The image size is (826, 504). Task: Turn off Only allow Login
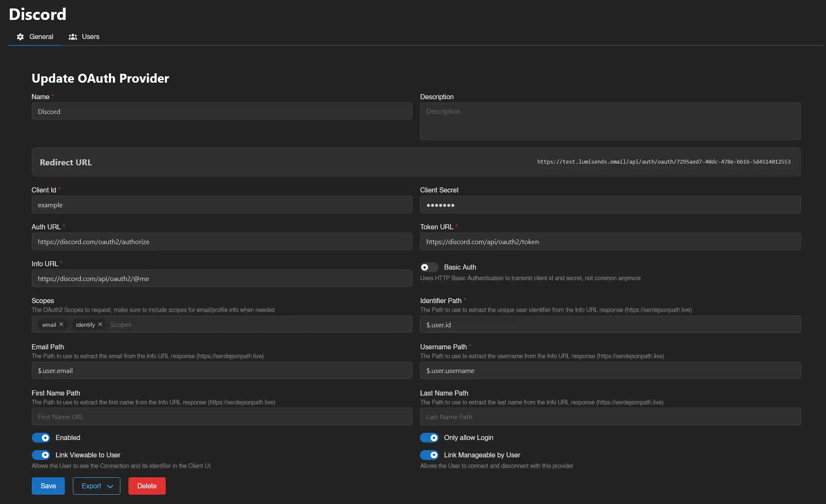[x=429, y=437]
